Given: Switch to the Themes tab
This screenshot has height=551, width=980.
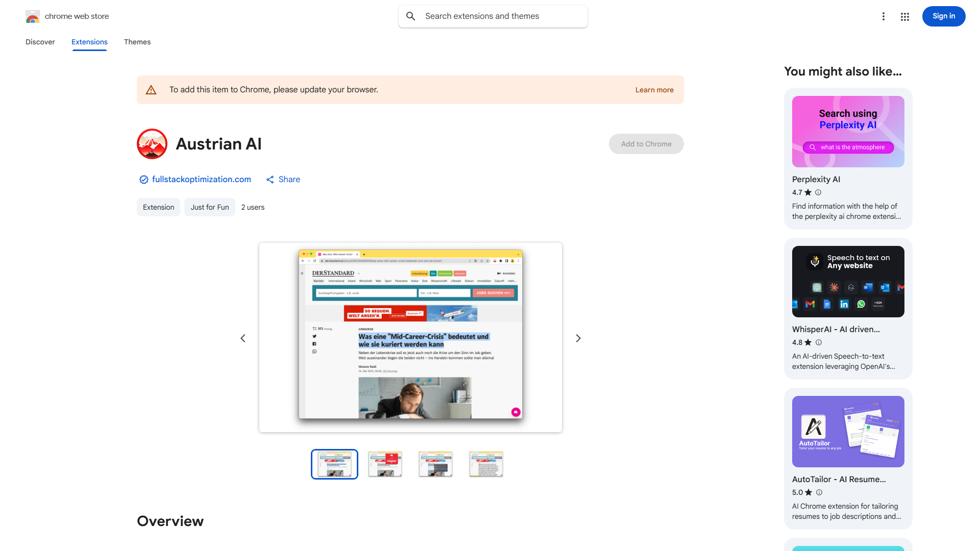Looking at the screenshot, I should (x=137, y=42).
